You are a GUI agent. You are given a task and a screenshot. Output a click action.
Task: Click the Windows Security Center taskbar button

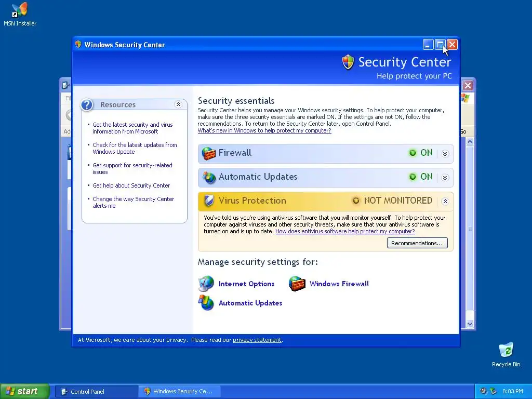click(x=180, y=392)
